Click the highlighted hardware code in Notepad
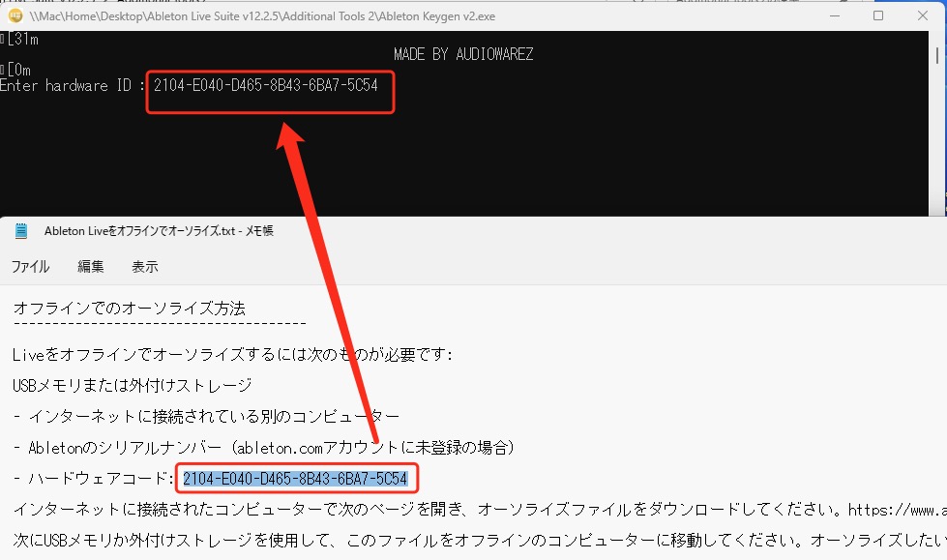Viewport: 947px width, 560px height. tap(295, 479)
